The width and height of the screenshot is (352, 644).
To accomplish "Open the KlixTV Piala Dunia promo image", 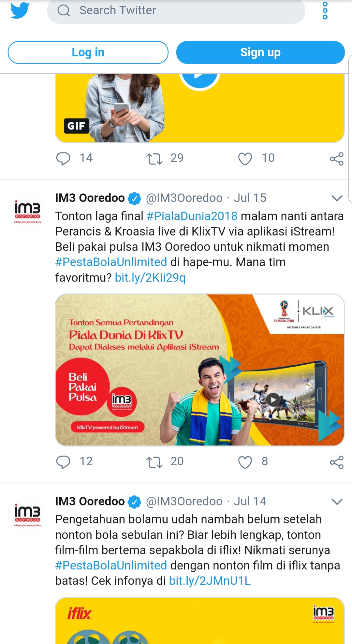I will click(200, 370).
